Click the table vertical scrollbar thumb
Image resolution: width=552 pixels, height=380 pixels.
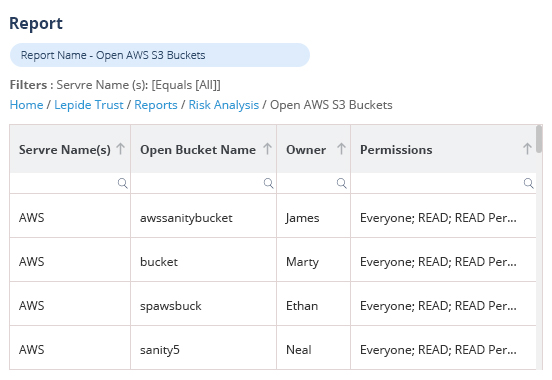coord(539,139)
